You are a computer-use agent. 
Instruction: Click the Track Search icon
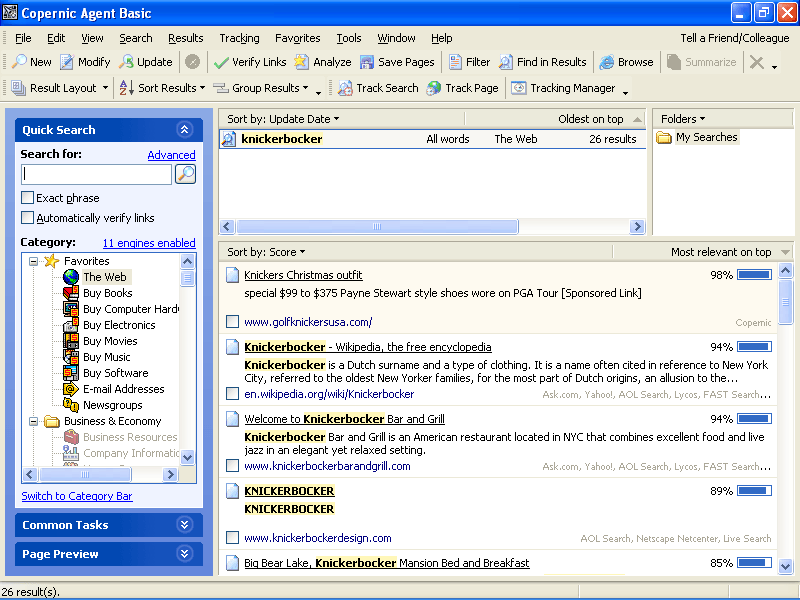345,88
